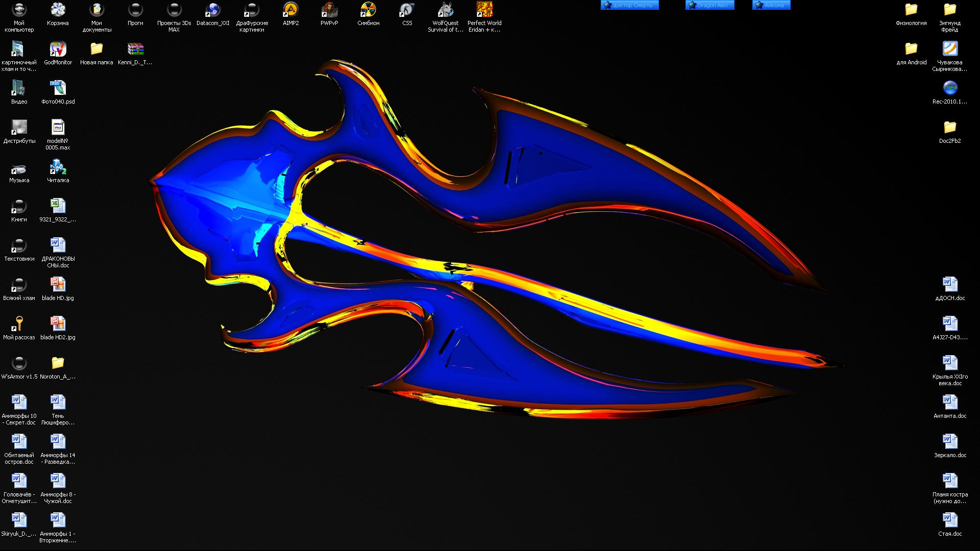Image resolution: width=980 pixels, height=551 pixels.
Task: Select the Rec-2010 mp3 audio file
Action: coord(950,89)
